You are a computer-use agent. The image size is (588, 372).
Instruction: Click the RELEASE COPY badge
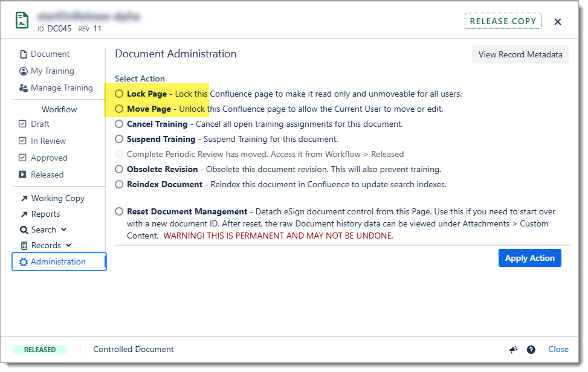503,21
